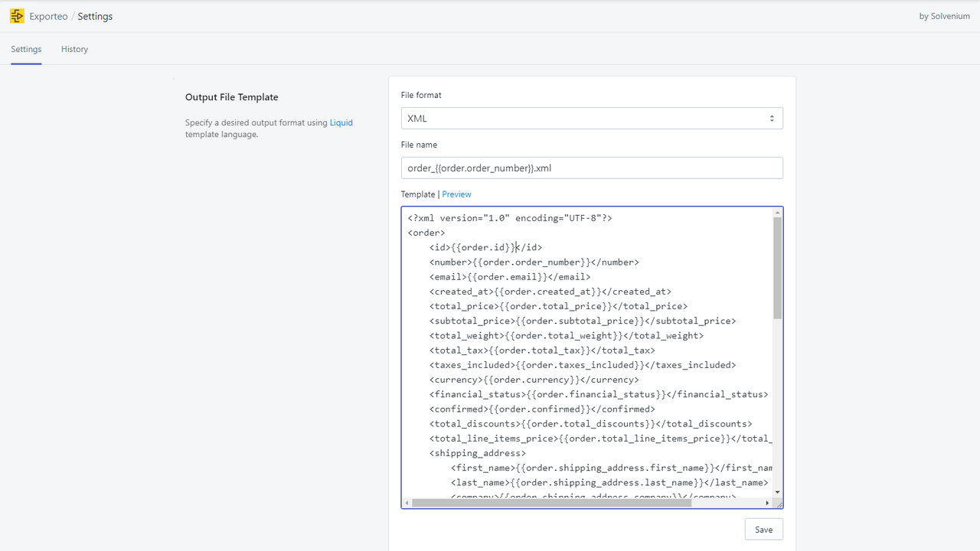Open the File format dropdown
Image resolution: width=980 pixels, height=551 pixels.
click(591, 118)
